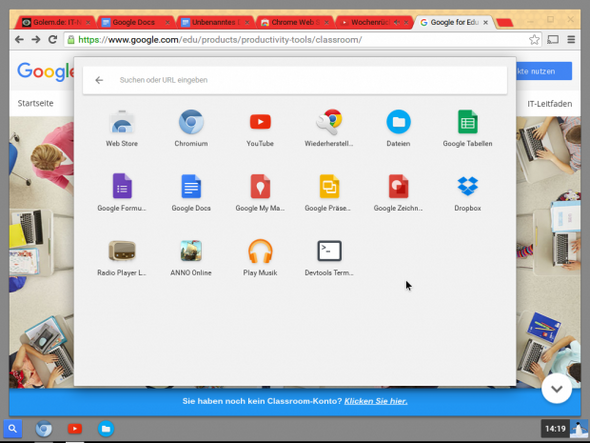Click the launcher back arrow
Viewport: 590px width, 443px height.
click(99, 80)
